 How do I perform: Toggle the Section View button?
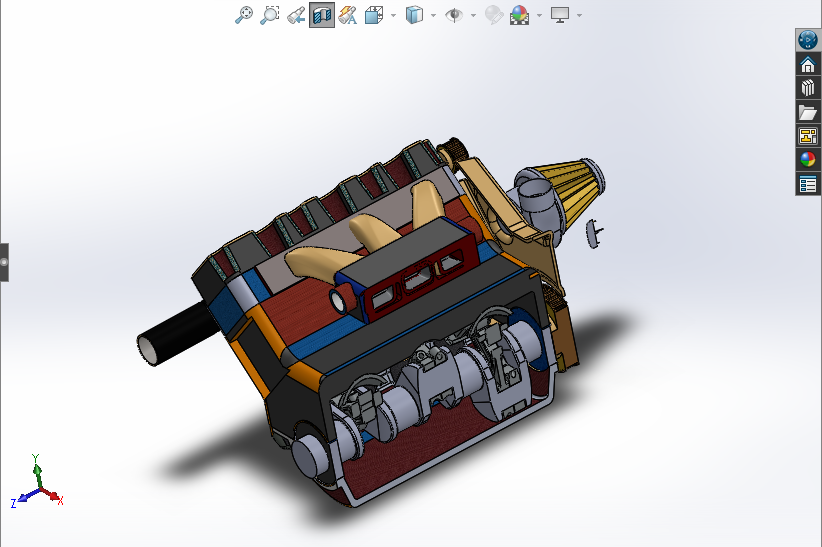322,15
